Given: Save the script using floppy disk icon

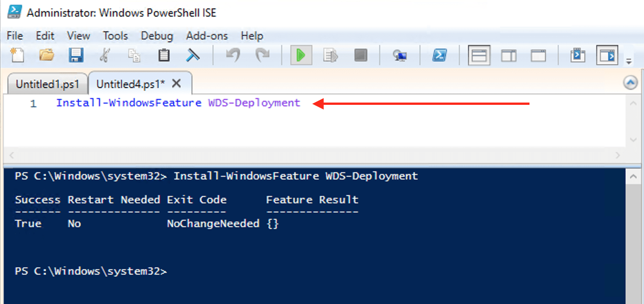Looking at the screenshot, I should [76, 55].
